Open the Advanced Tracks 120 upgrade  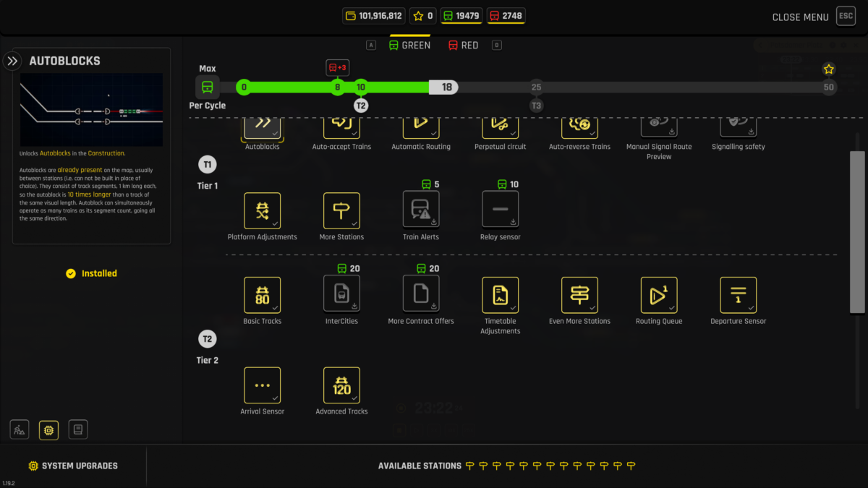click(341, 385)
